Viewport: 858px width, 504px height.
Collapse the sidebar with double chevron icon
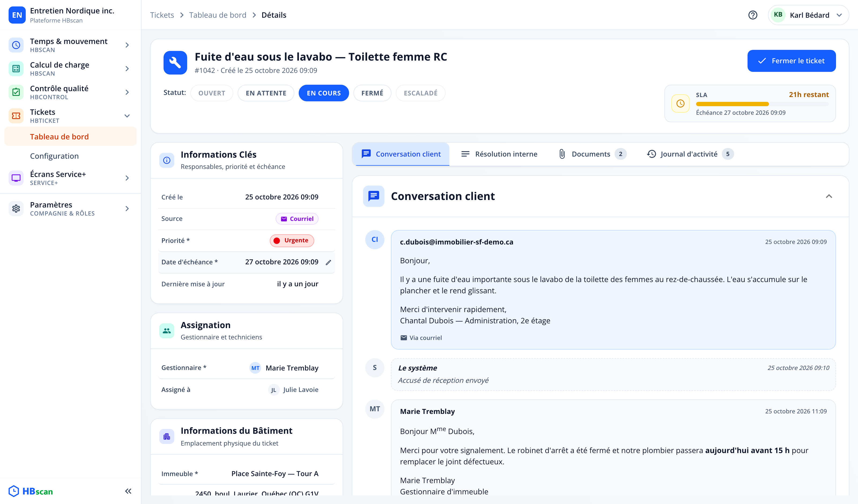pyautogui.click(x=128, y=491)
